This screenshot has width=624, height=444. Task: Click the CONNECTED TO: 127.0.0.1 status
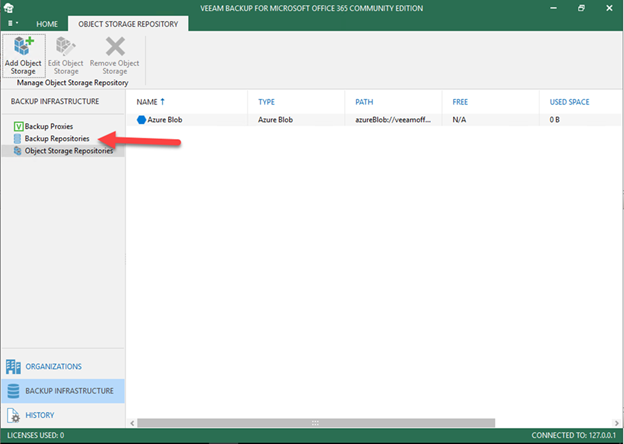point(574,436)
